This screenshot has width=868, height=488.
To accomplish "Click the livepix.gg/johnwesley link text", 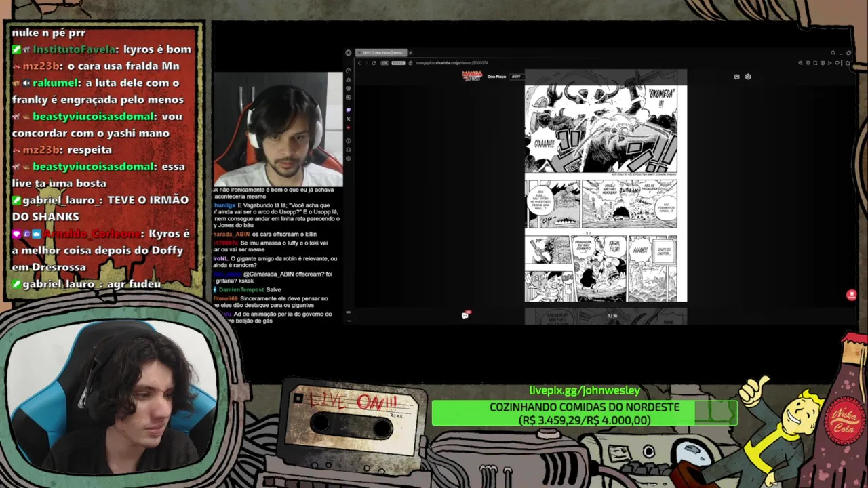I will click(585, 390).
